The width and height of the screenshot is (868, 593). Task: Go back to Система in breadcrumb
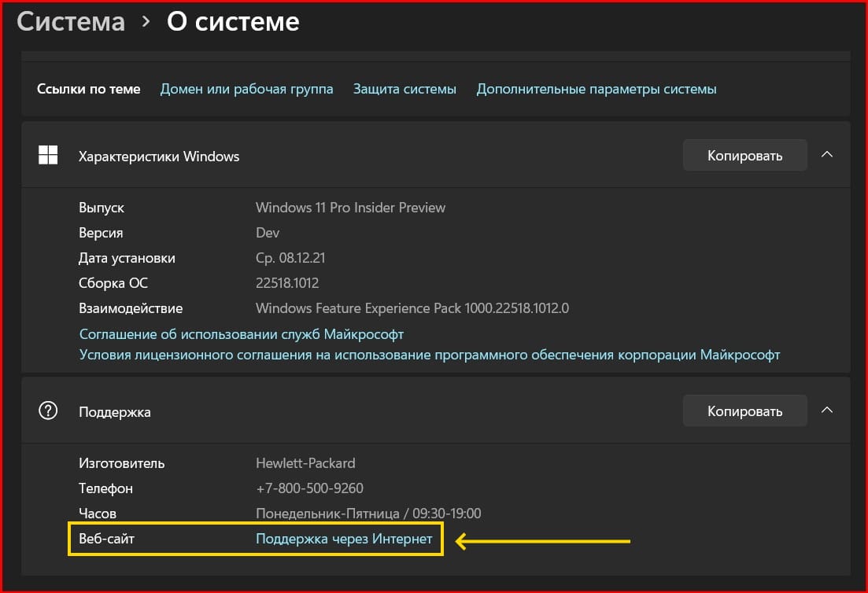point(71,21)
